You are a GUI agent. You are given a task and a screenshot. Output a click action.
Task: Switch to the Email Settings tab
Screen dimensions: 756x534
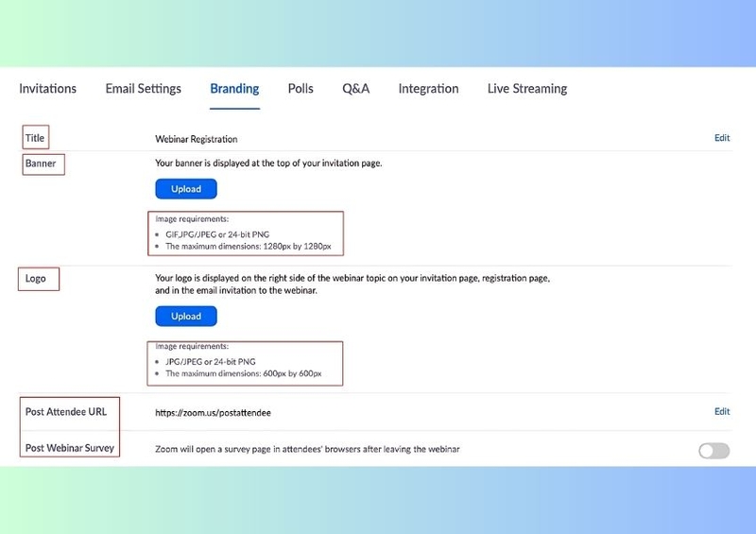click(x=143, y=89)
